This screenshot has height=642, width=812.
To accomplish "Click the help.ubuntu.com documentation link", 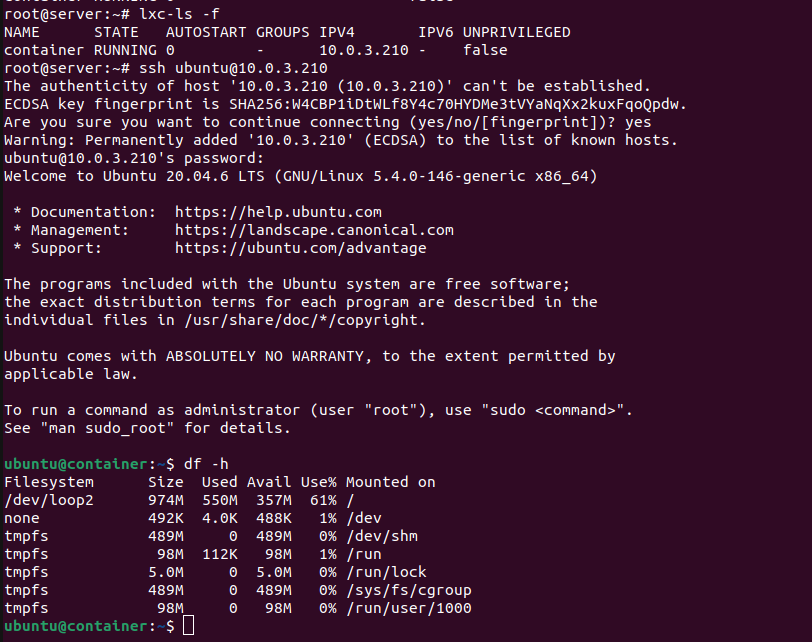I will coord(278,212).
